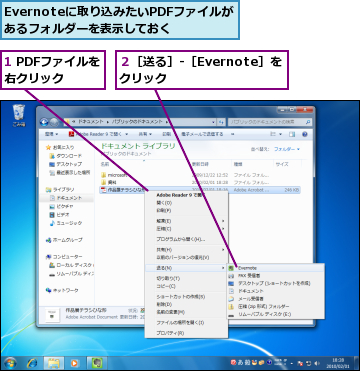Expand the 共有(H) context submenu
Viewport: 360px width, 371px height.
[187, 250]
